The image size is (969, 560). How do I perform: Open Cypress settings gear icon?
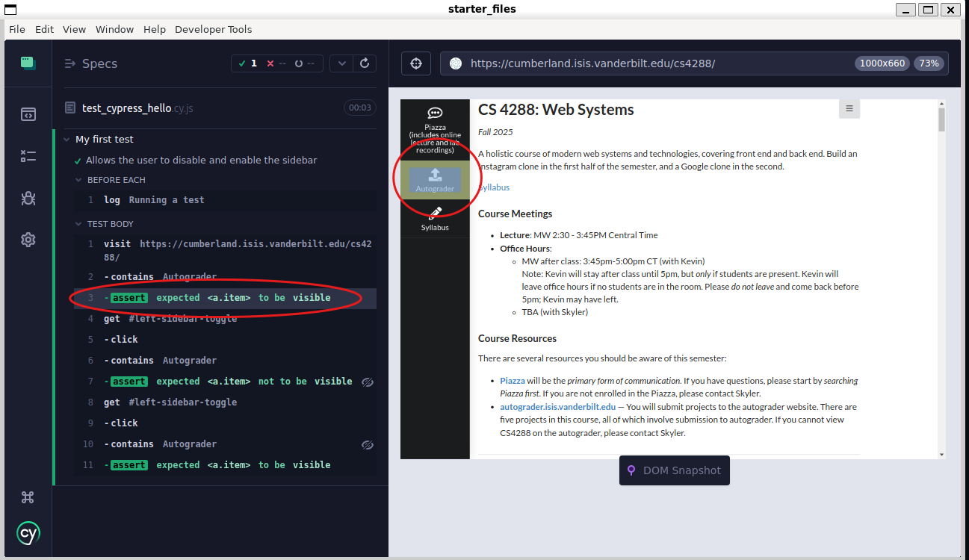coord(28,240)
